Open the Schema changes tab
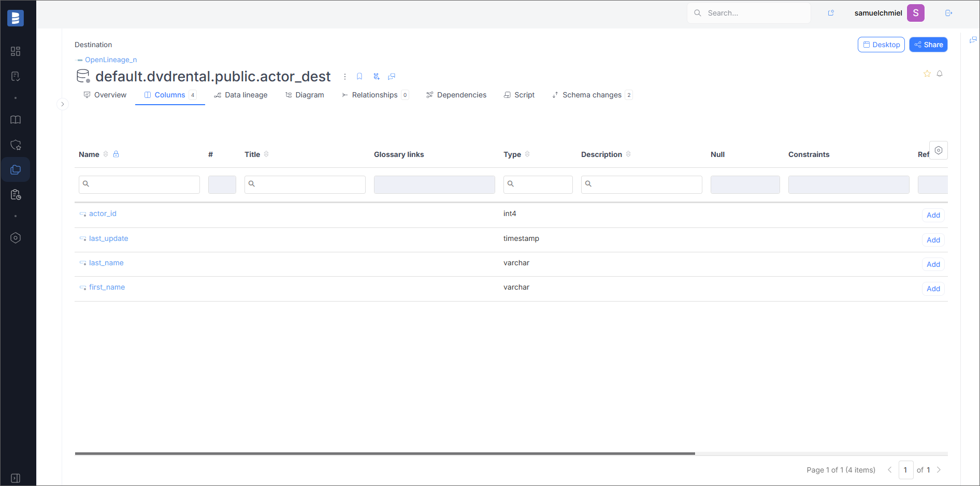 pos(592,95)
